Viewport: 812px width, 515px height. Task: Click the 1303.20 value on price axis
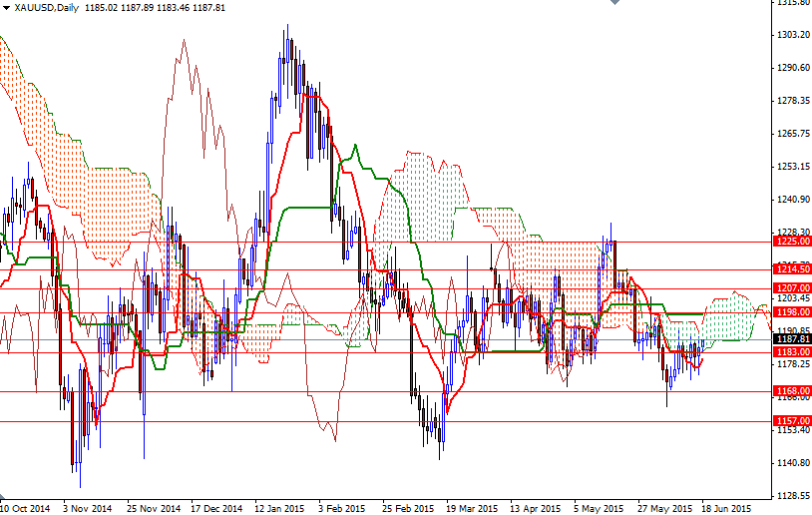[791, 35]
